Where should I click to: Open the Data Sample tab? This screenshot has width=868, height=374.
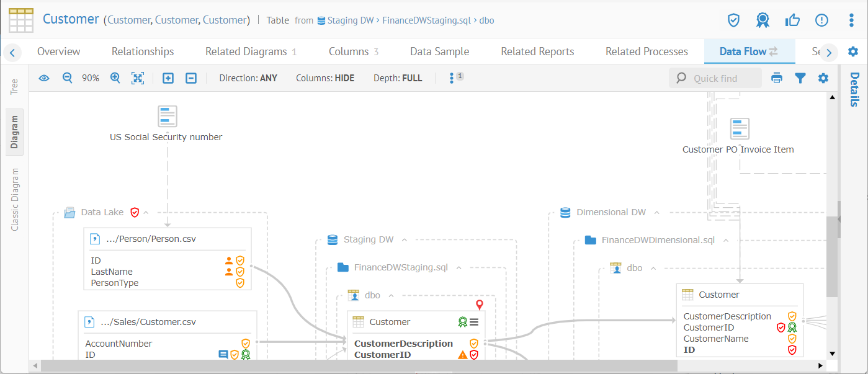(439, 51)
